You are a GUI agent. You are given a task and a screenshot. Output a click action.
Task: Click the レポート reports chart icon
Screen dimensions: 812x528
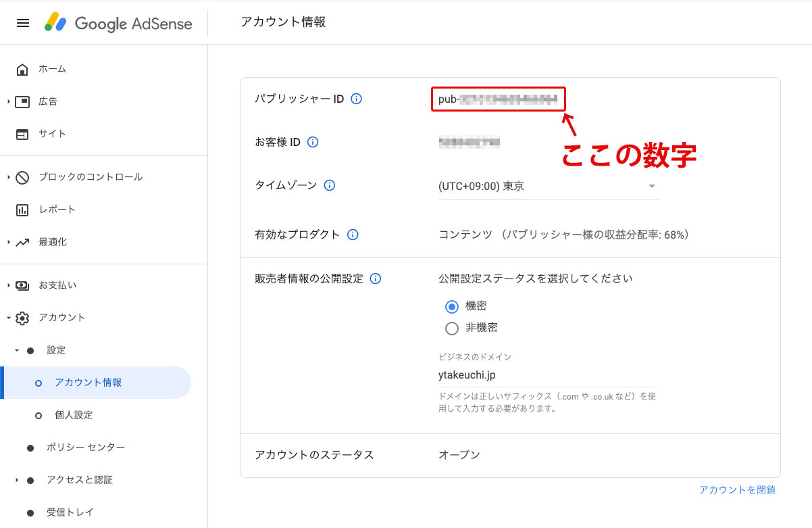pyautogui.click(x=22, y=210)
